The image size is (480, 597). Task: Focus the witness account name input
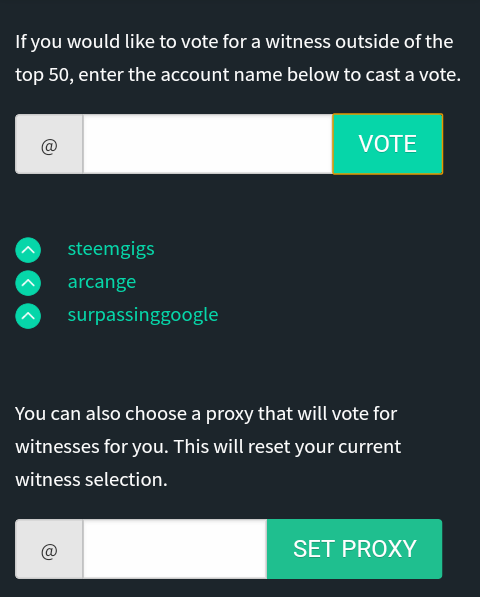208,144
